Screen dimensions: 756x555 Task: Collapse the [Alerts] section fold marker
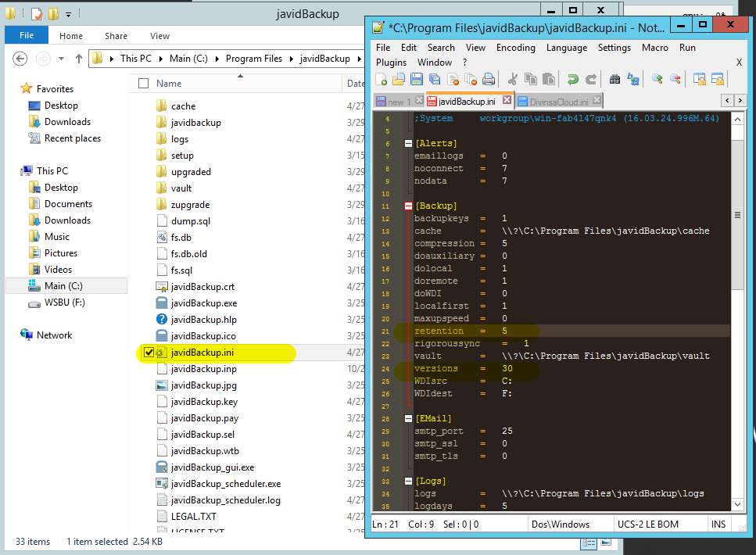[x=408, y=143]
